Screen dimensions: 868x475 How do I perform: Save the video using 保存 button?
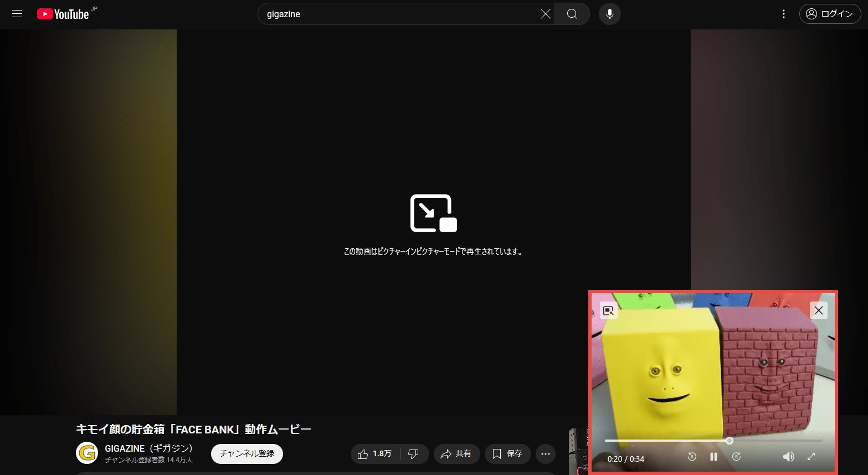[507, 454]
